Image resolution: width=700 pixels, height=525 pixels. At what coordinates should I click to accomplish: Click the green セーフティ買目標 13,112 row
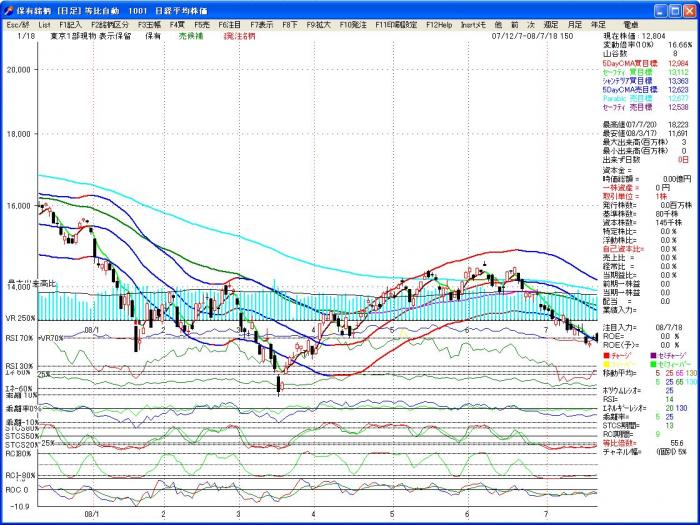(646, 72)
